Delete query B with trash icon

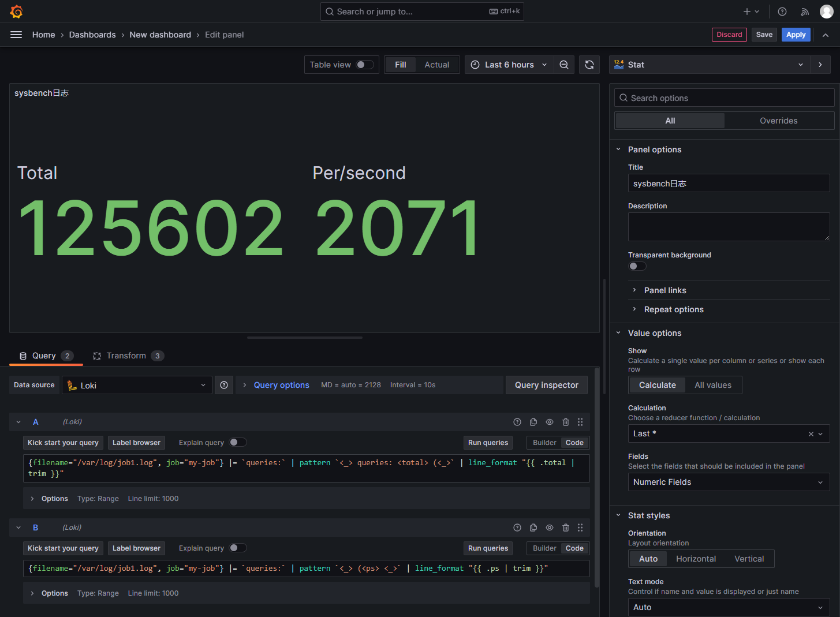click(x=566, y=528)
